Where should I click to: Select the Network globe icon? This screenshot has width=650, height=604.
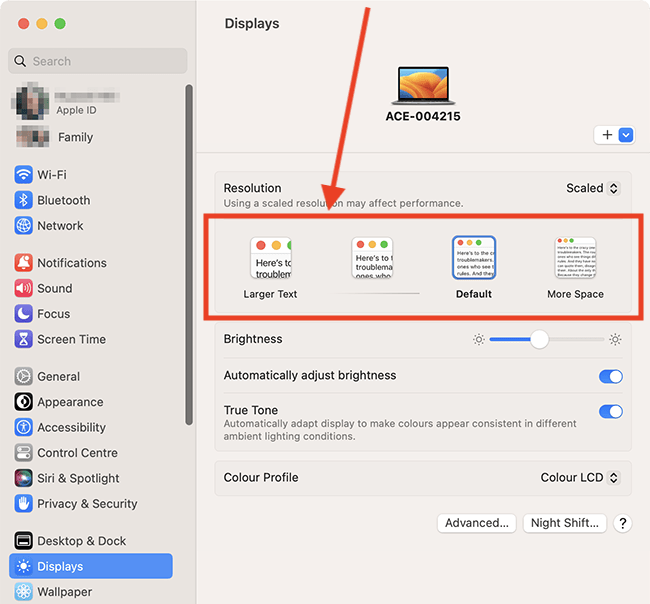point(24,226)
